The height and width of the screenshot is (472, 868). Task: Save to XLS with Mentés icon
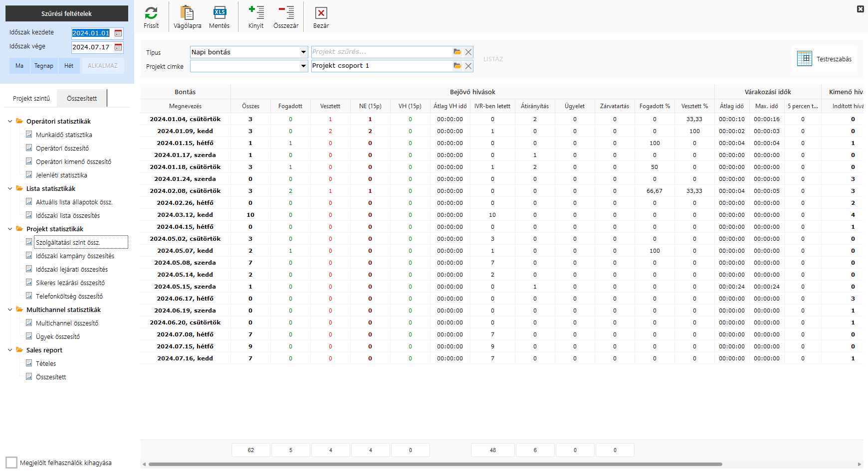coord(219,13)
